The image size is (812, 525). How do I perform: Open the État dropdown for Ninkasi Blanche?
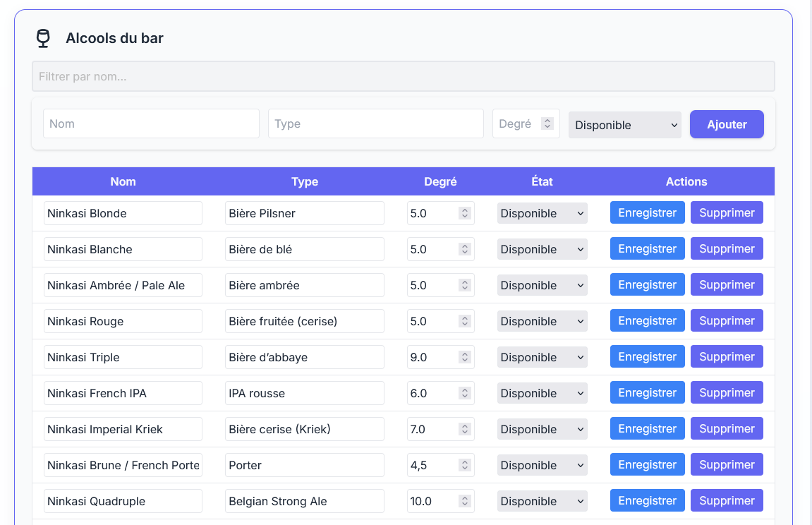point(542,249)
